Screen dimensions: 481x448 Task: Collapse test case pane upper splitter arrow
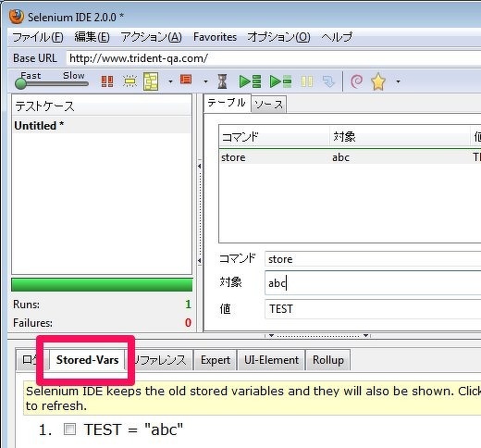[x=200, y=167]
